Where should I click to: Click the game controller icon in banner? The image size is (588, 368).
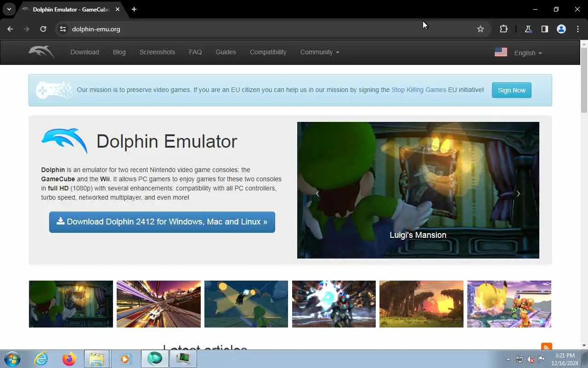tap(54, 90)
